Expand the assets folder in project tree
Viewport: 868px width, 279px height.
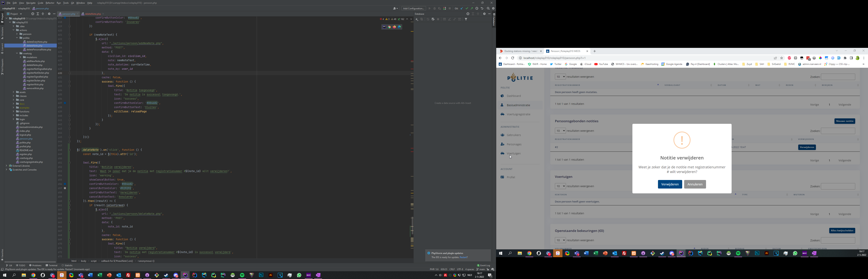14,92
